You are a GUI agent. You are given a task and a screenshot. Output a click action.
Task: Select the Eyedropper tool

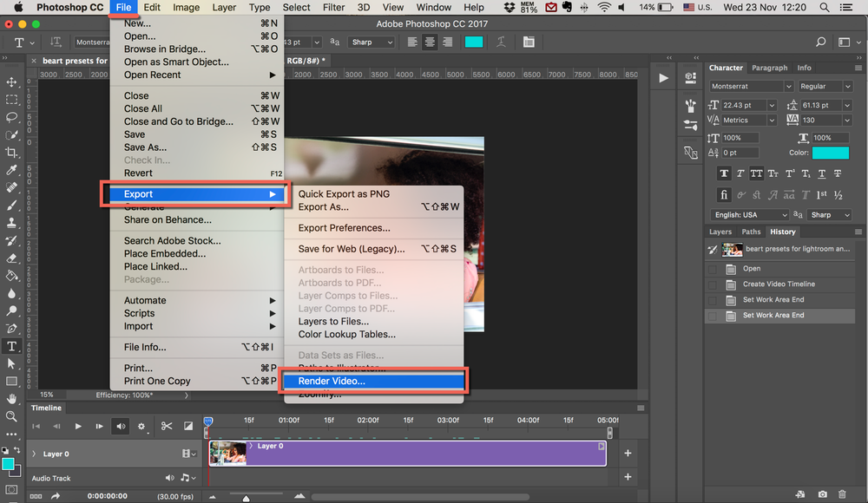[11, 170]
